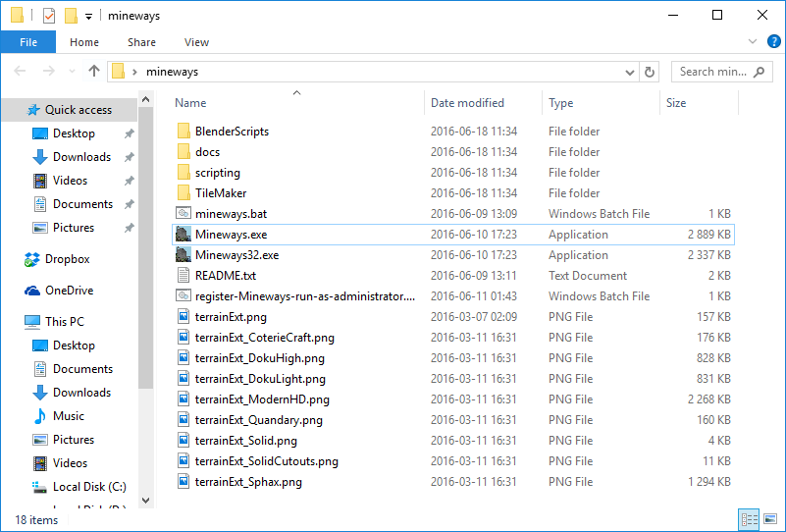Click the New folder icon in title bar
786x532 pixels.
point(71,16)
